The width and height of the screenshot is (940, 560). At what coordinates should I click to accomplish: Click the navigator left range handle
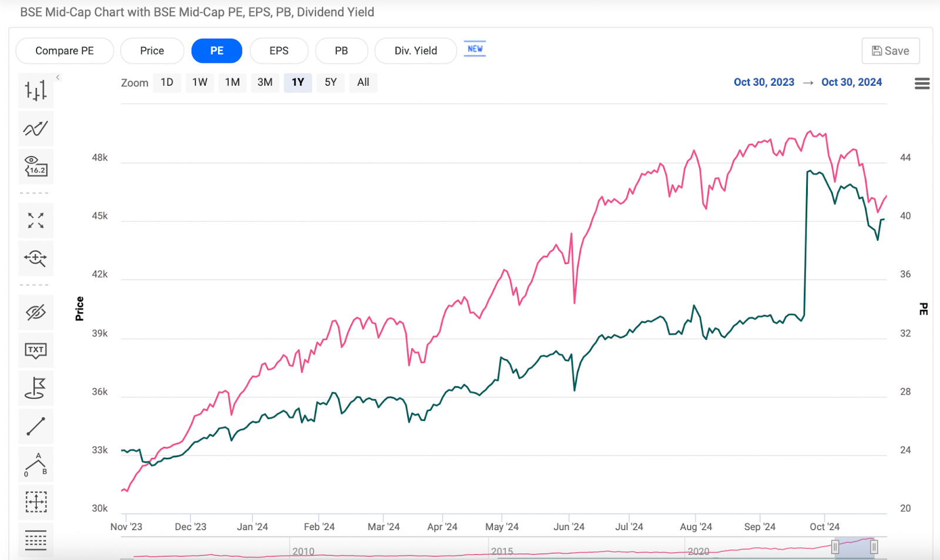coord(835,548)
